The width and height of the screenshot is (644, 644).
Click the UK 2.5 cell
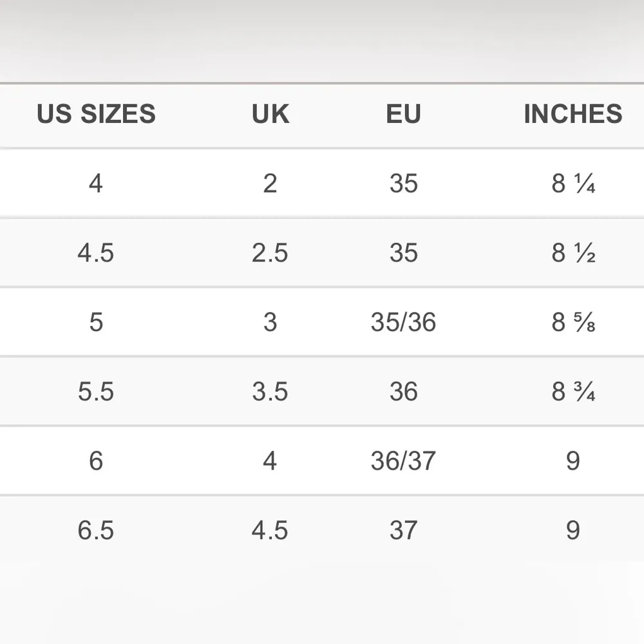270,253
